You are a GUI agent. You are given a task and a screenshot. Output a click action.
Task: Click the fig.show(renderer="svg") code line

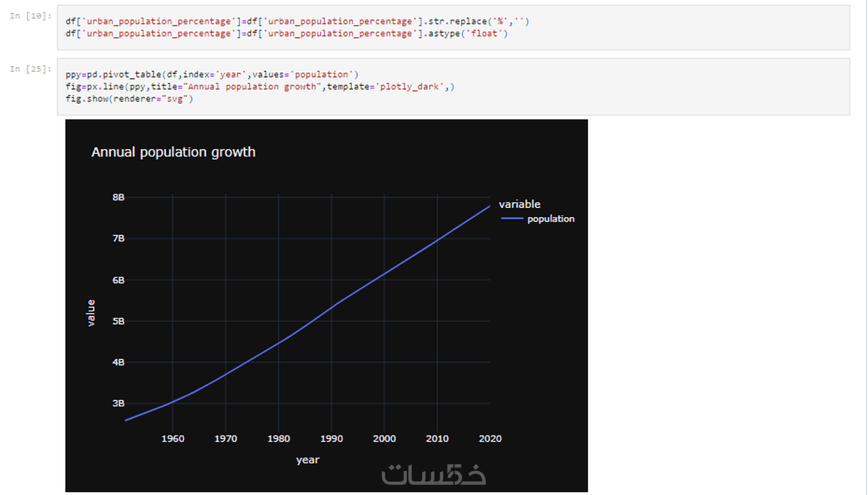tap(129, 99)
